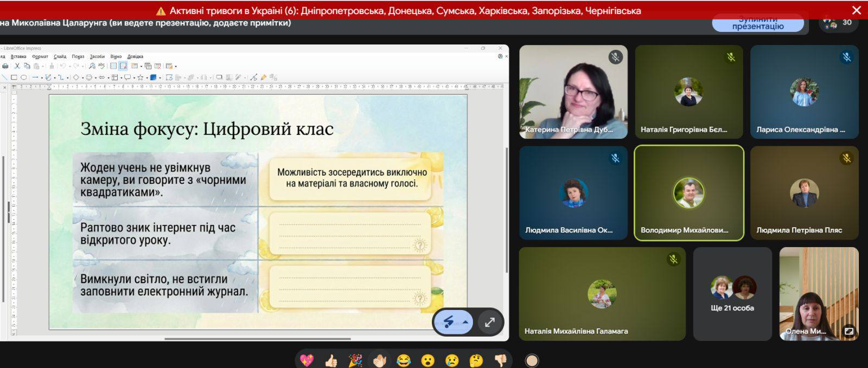The width and height of the screenshot is (868, 368).
Task: Open the Слайд menu in Impress
Action: point(60,56)
